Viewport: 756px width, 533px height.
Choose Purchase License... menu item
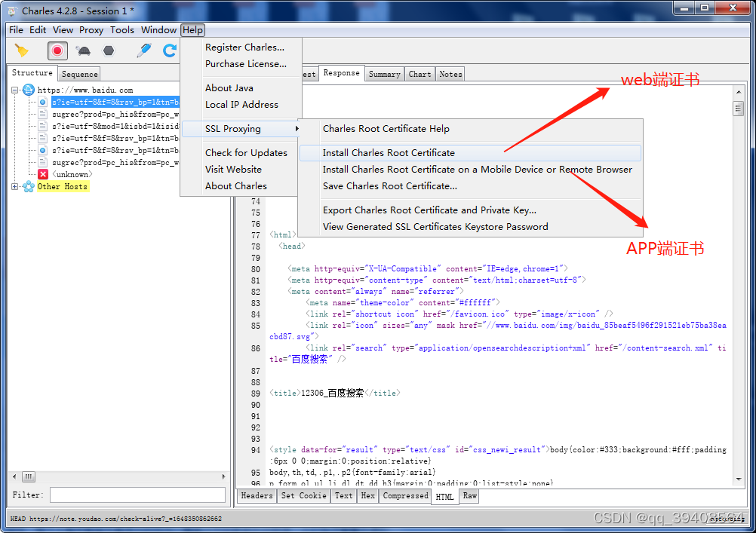[245, 63]
